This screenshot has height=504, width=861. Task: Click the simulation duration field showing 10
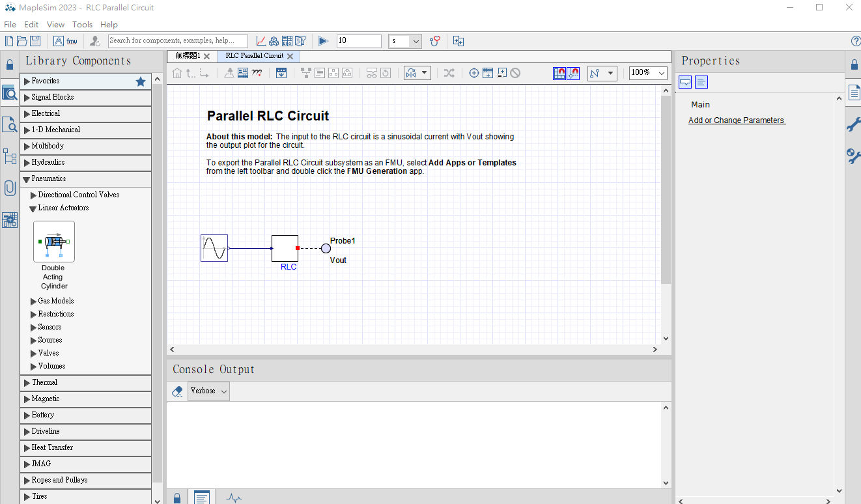tap(359, 41)
